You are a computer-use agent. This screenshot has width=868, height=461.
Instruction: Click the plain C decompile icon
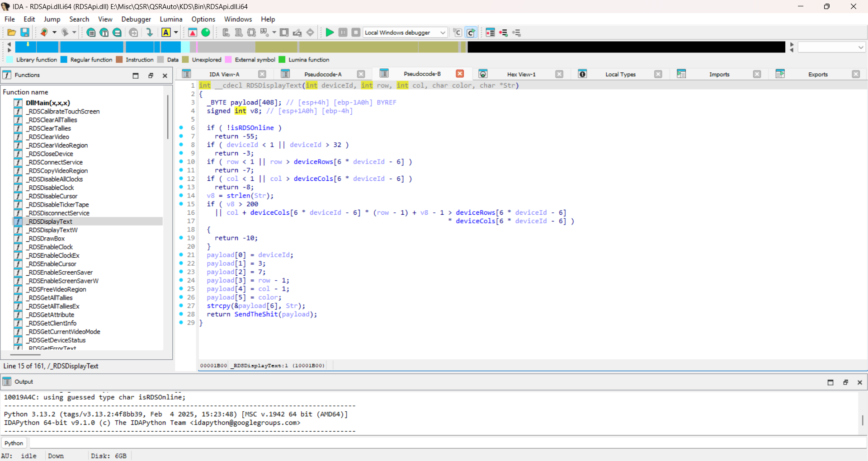pos(458,33)
